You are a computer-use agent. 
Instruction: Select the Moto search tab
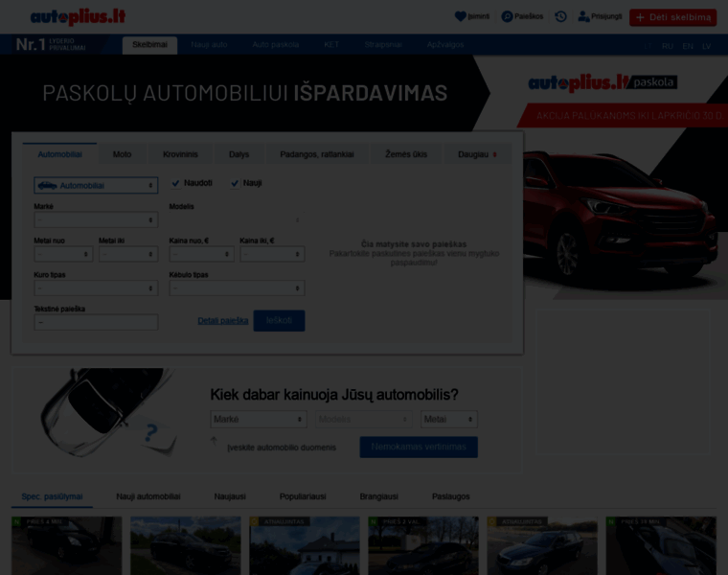point(122,154)
